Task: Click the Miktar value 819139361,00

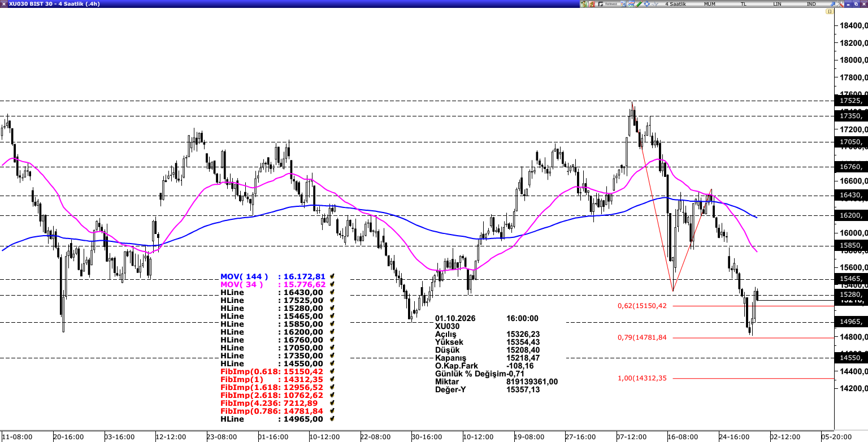Action: click(x=532, y=382)
